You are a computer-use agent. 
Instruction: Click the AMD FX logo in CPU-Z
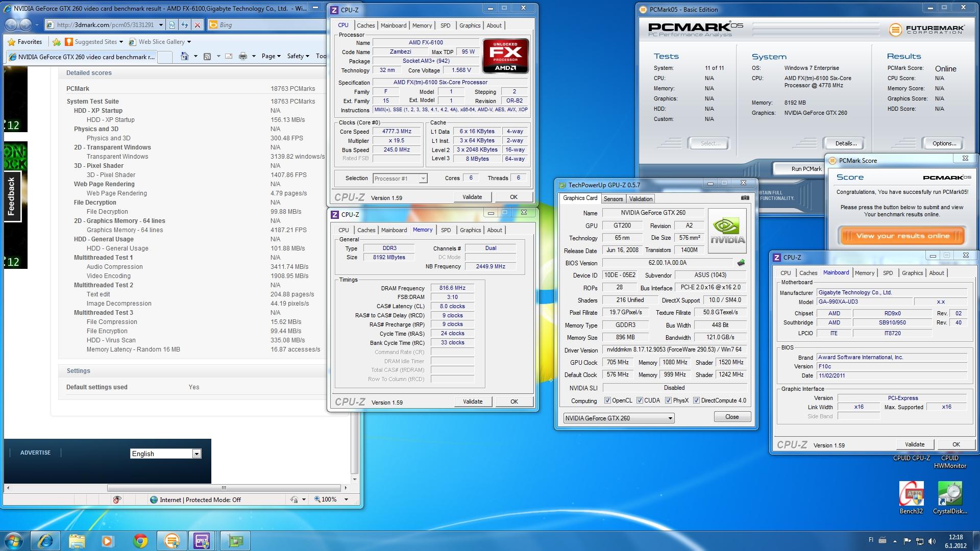[505, 56]
